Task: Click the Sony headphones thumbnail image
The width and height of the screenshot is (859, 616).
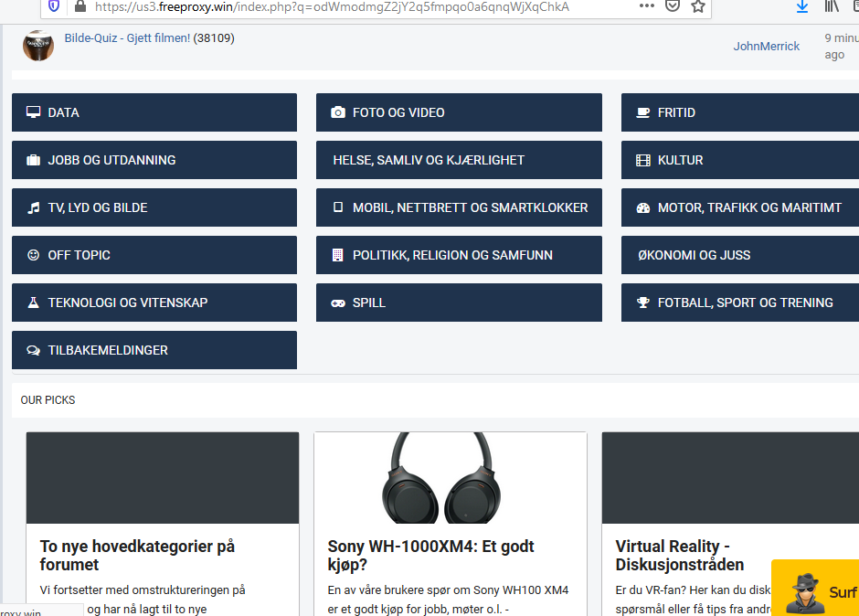Action: [451, 477]
